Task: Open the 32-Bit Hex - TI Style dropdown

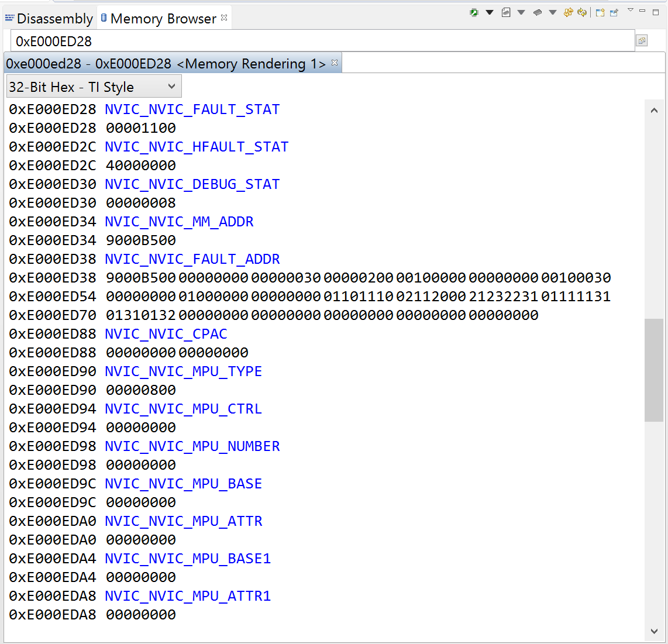Action: [x=94, y=87]
